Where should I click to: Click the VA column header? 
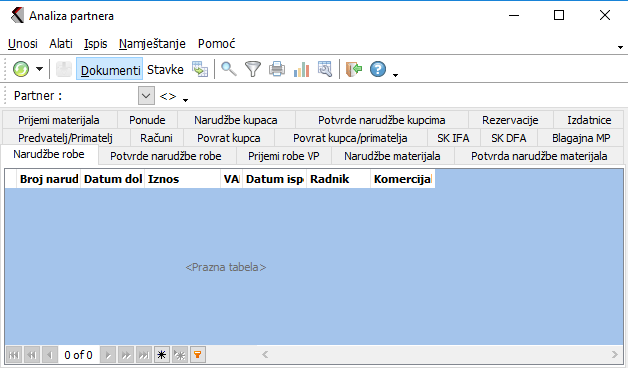[x=231, y=179]
